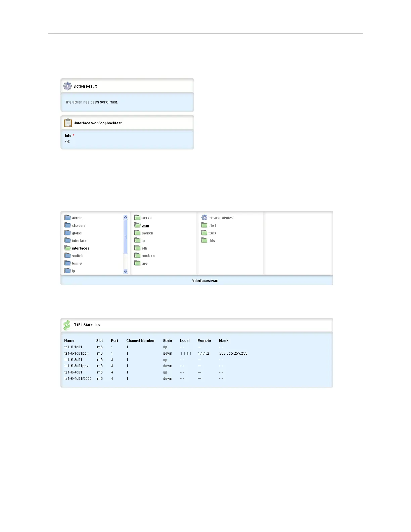Click the dds folder icon

click(204, 240)
